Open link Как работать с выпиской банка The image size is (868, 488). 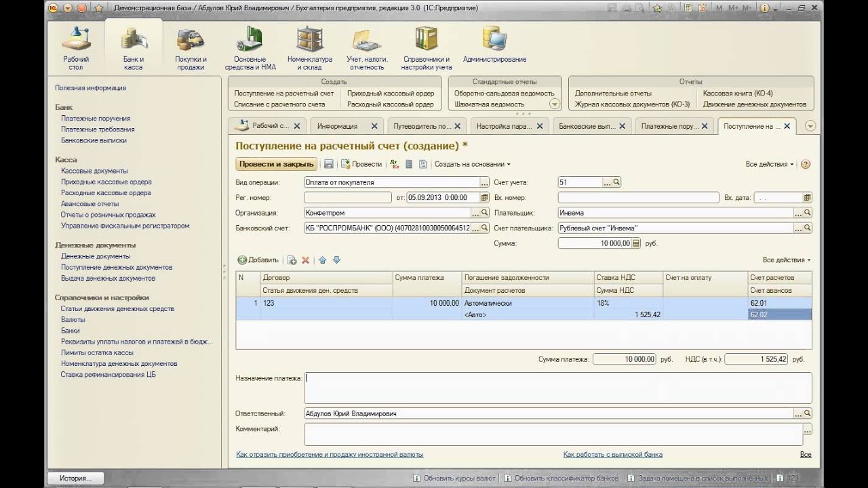(x=612, y=455)
